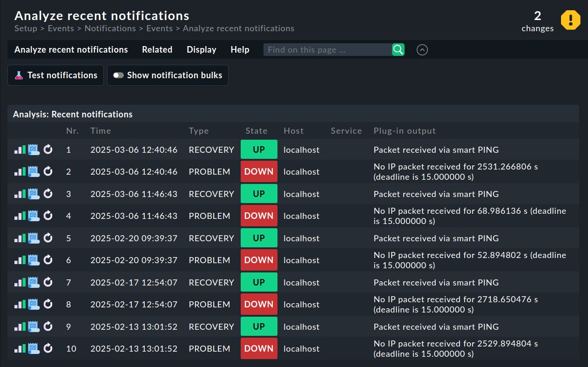Toggle Show notification bulks
The image size is (588, 367).
click(x=168, y=75)
